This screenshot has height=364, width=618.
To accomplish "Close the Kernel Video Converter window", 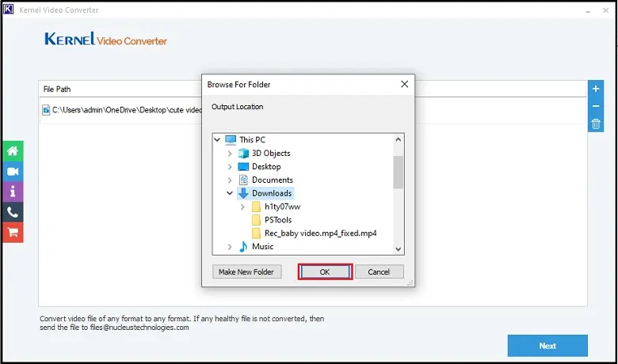I will (606, 10).
